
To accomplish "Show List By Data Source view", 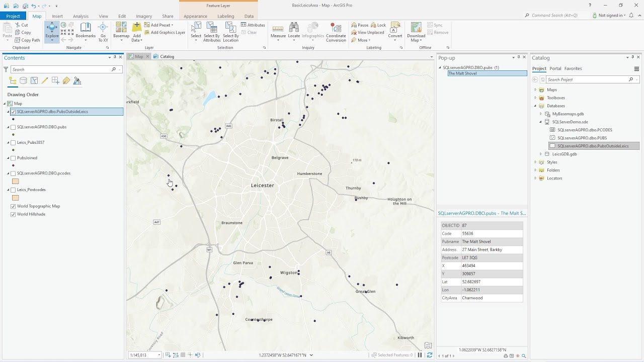I will tap(23, 80).
